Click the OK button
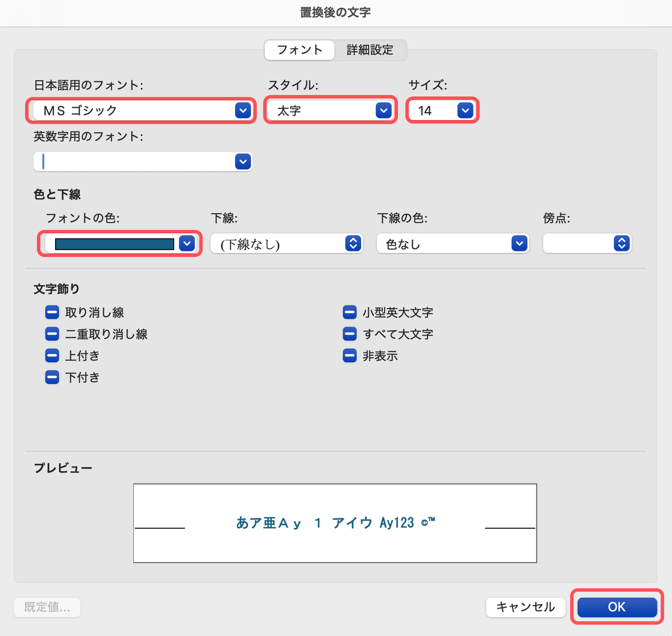 pyautogui.click(x=616, y=607)
